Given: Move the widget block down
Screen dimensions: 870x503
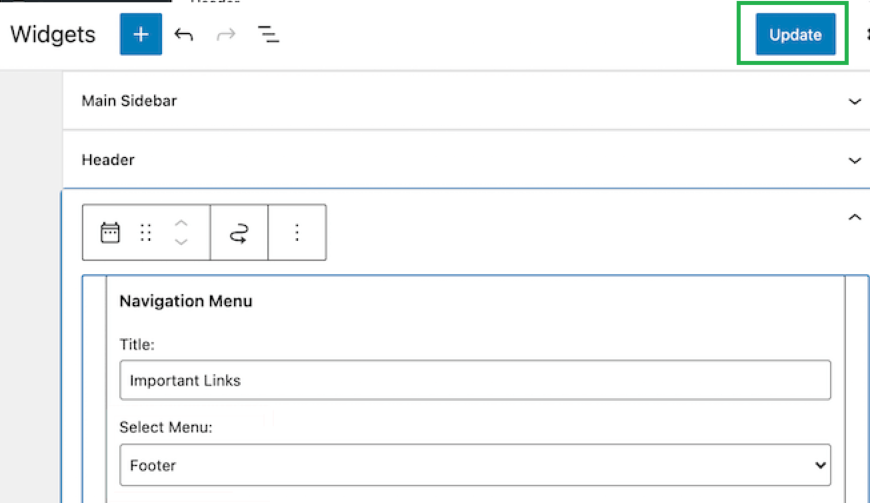Looking at the screenshot, I should 181,242.
